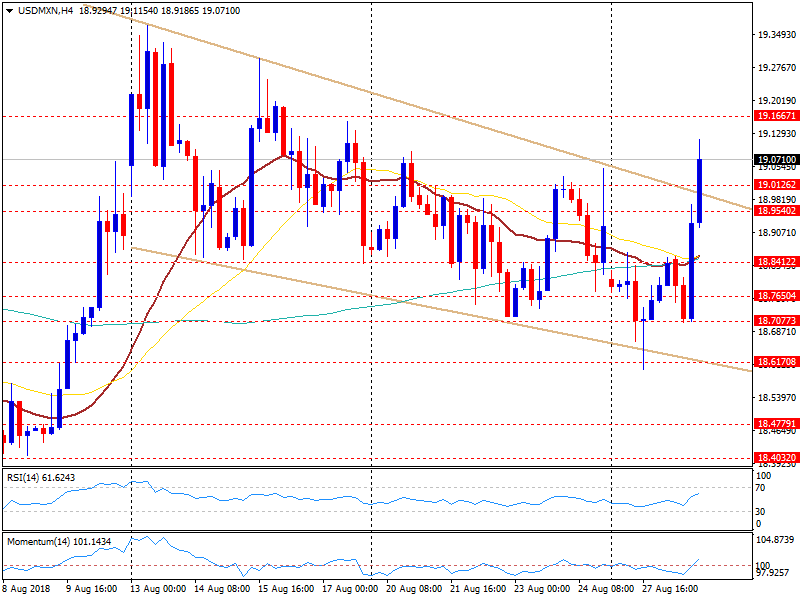This screenshot has width=800, height=600.
Task: Open the chart menu triangle beside USDMXN,H4
Action: pos(9,10)
